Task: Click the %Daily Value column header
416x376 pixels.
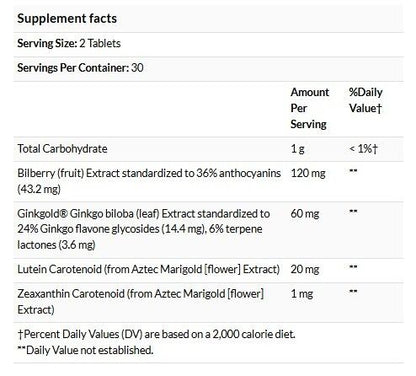Action: pyautogui.click(x=366, y=100)
